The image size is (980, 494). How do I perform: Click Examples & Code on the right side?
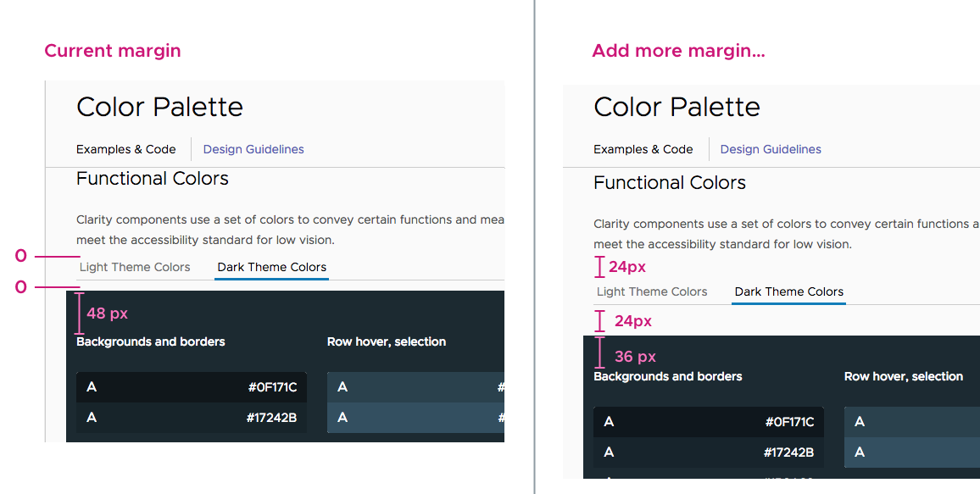coord(643,149)
